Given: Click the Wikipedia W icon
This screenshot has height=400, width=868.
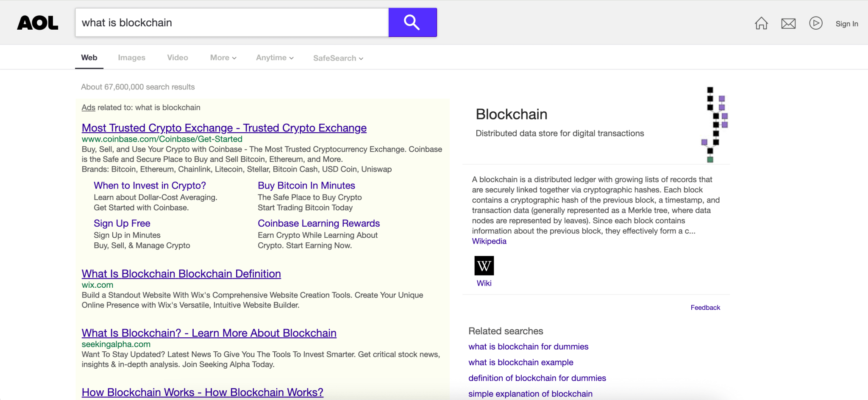Looking at the screenshot, I should (484, 266).
